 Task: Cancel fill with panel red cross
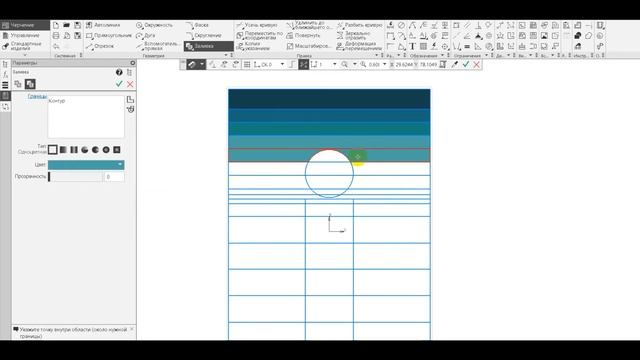[x=130, y=84]
